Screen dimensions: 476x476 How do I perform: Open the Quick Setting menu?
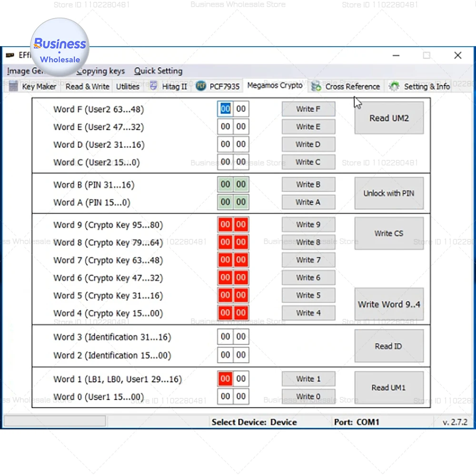pos(158,70)
